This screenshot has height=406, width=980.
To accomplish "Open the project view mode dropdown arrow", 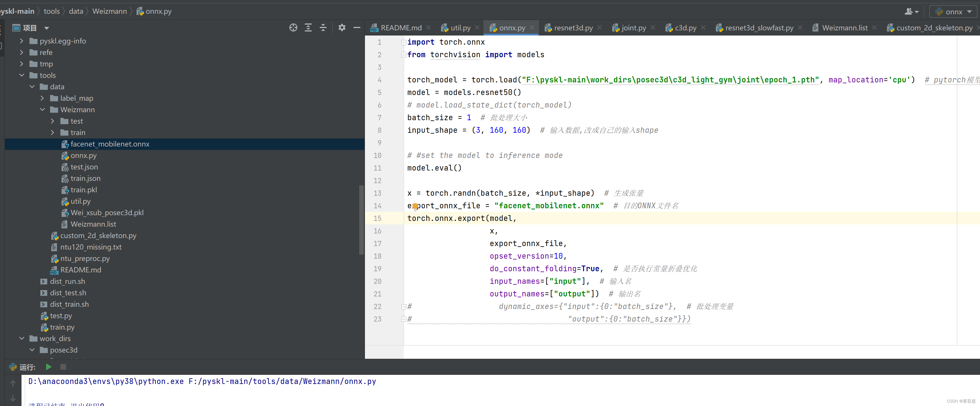I will point(46,28).
